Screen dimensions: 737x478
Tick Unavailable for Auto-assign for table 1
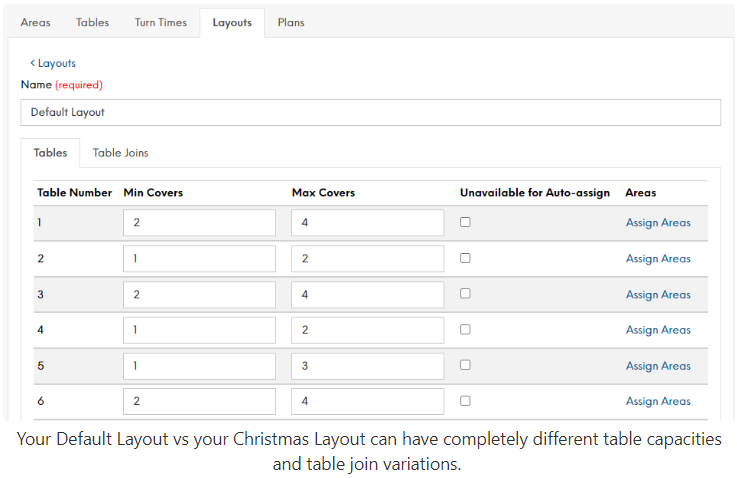tap(465, 222)
